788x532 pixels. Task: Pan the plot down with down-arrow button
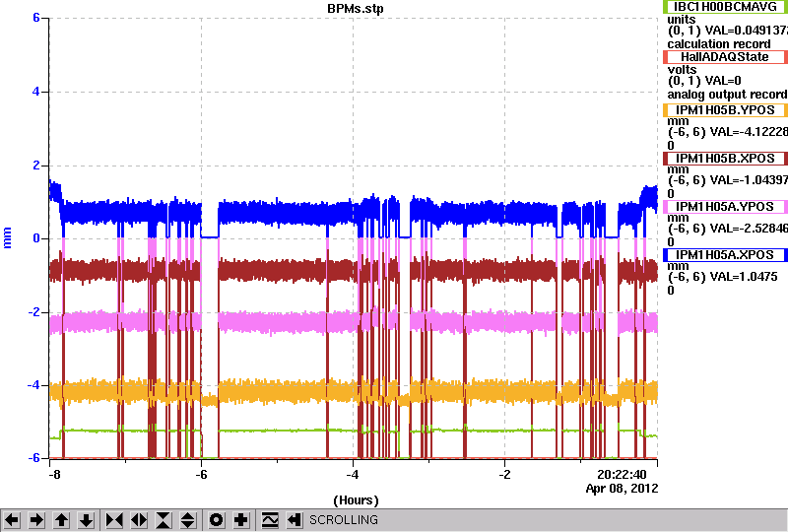coord(87,520)
